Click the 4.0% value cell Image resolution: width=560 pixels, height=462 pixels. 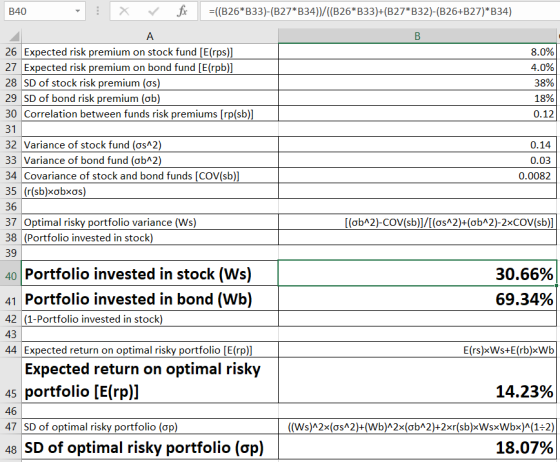pyautogui.click(x=417, y=67)
